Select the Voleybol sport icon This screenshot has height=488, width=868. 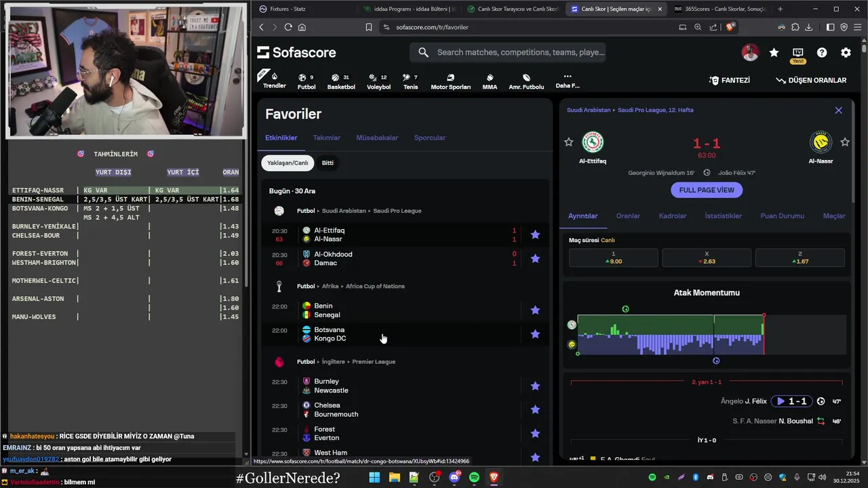(378, 81)
